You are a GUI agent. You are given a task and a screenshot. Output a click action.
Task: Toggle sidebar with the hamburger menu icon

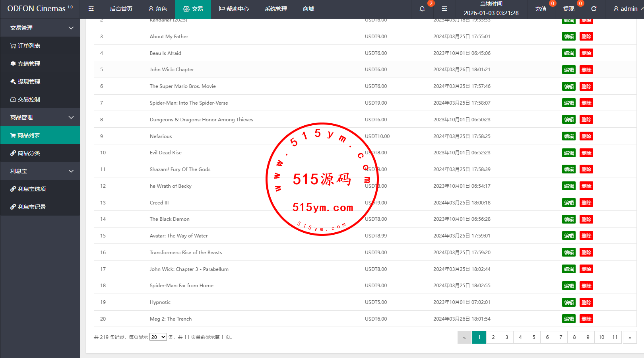click(91, 9)
